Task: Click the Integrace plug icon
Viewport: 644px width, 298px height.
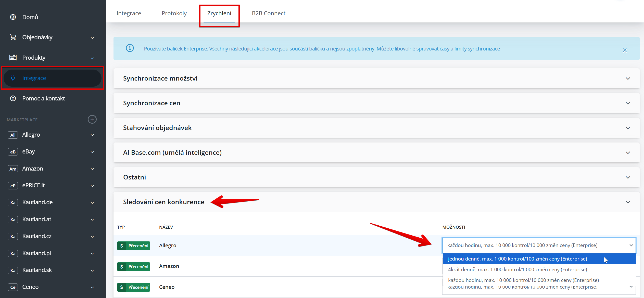Action: (x=13, y=78)
